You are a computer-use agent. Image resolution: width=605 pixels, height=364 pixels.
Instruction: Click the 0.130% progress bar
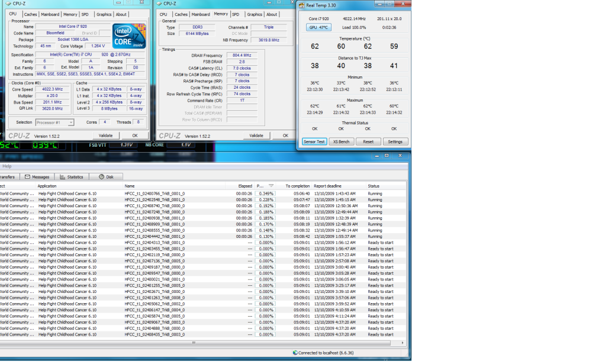tap(265, 236)
